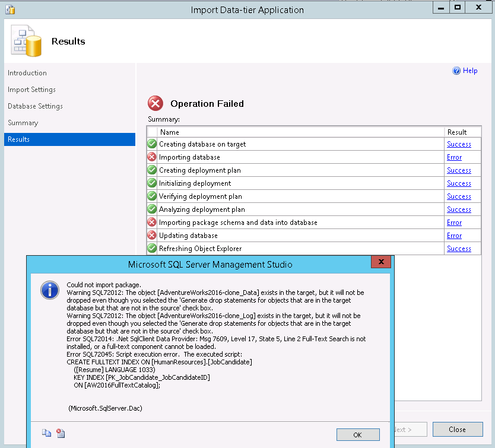The width and height of the screenshot is (495, 448).
Task: Click red error icon beside Updating database
Action: (x=152, y=235)
